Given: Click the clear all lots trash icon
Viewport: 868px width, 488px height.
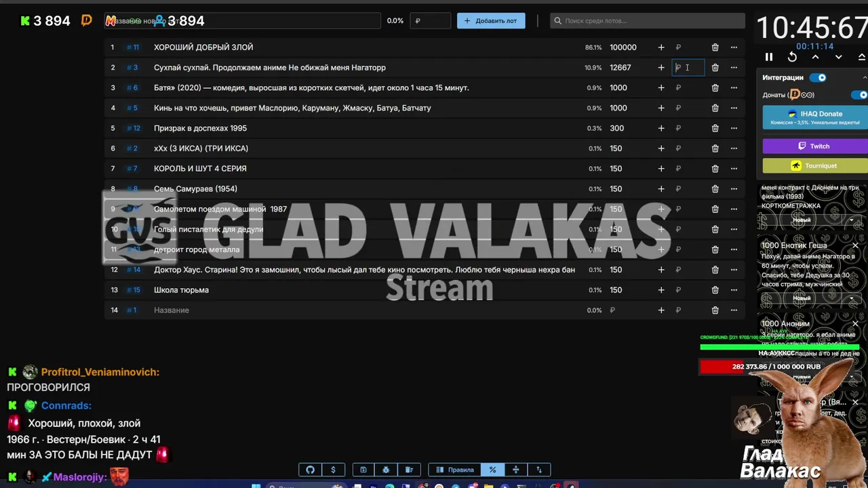Looking at the screenshot, I should click(x=409, y=470).
